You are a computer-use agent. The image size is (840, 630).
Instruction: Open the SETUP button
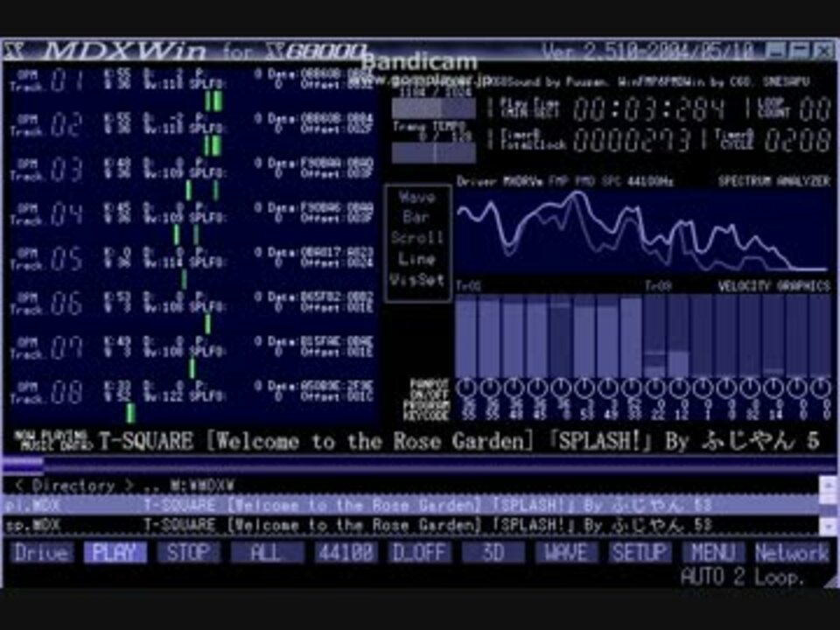[x=640, y=552]
